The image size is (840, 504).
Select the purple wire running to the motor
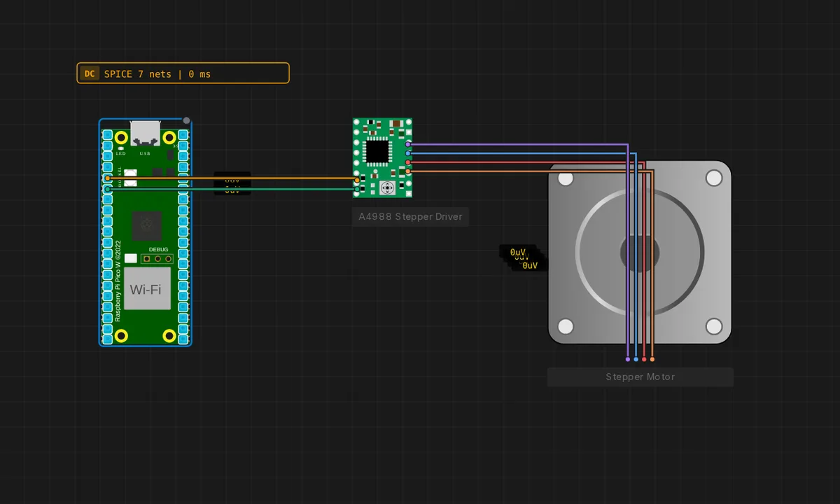pos(518,144)
